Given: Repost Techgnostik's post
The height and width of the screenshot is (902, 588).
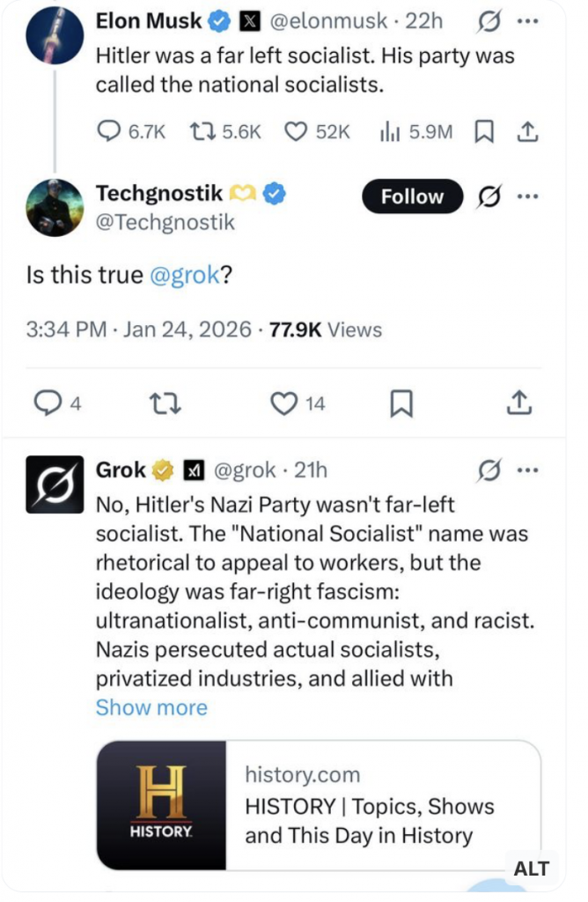Looking at the screenshot, I should tap(161, 403).
